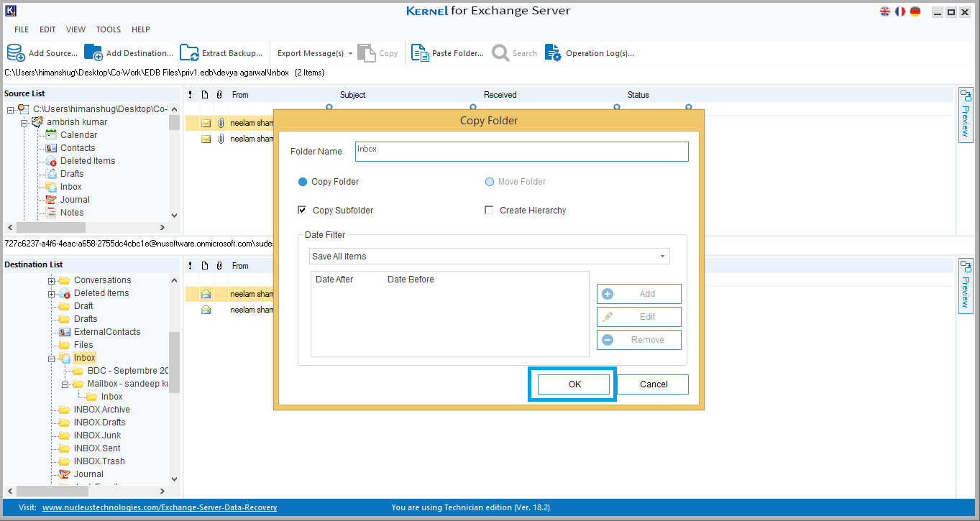Open the VIEW menu

point(75,29)
